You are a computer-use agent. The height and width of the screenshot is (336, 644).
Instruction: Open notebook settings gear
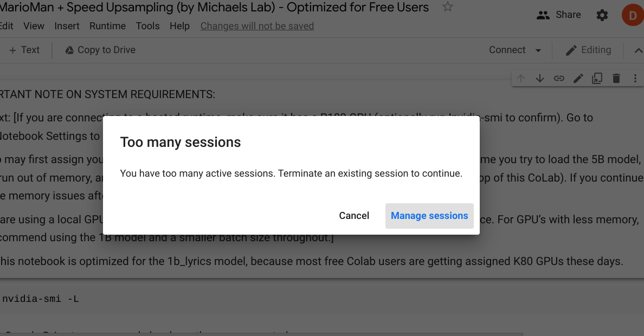click(x=602, y=15)
